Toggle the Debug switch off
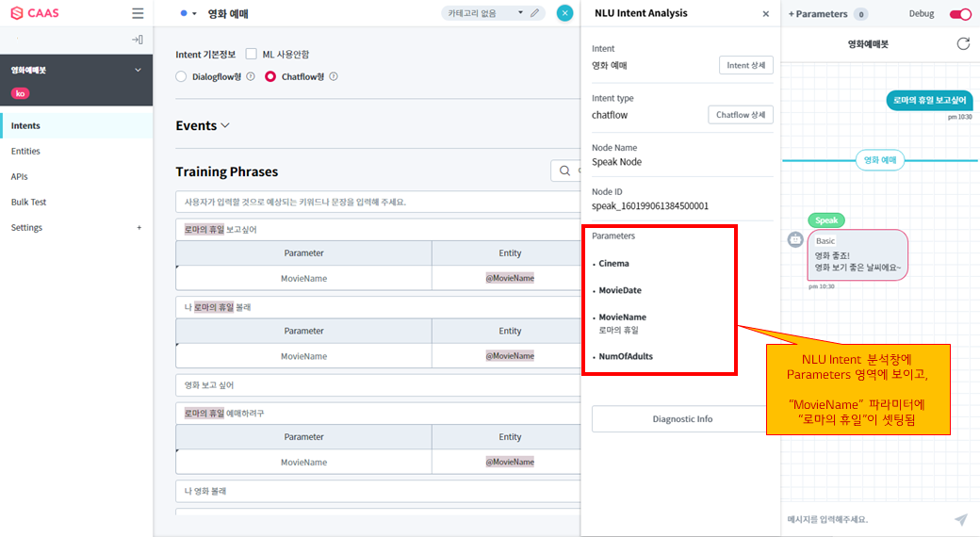This screenshot has height=537, width=980. [x=959, y=14]
